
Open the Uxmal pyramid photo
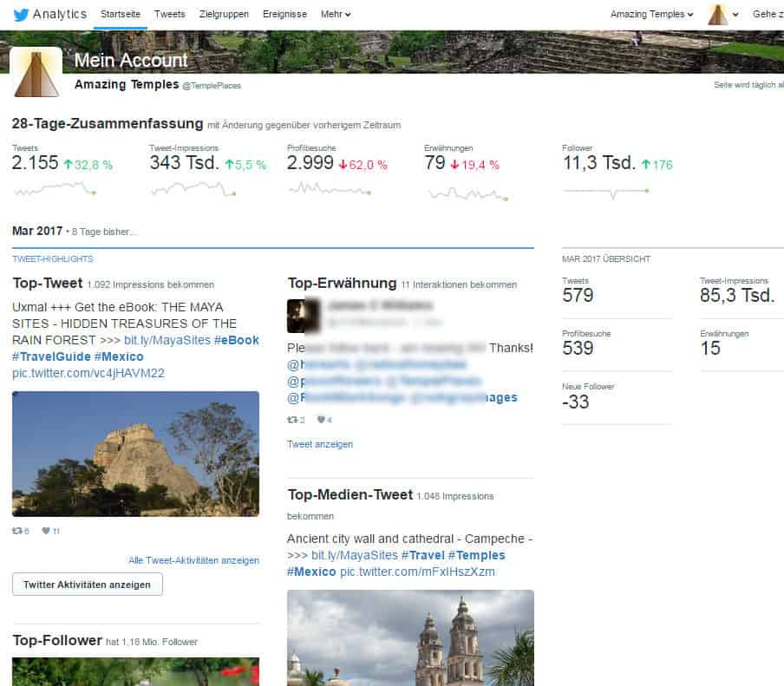pos(135,454)
